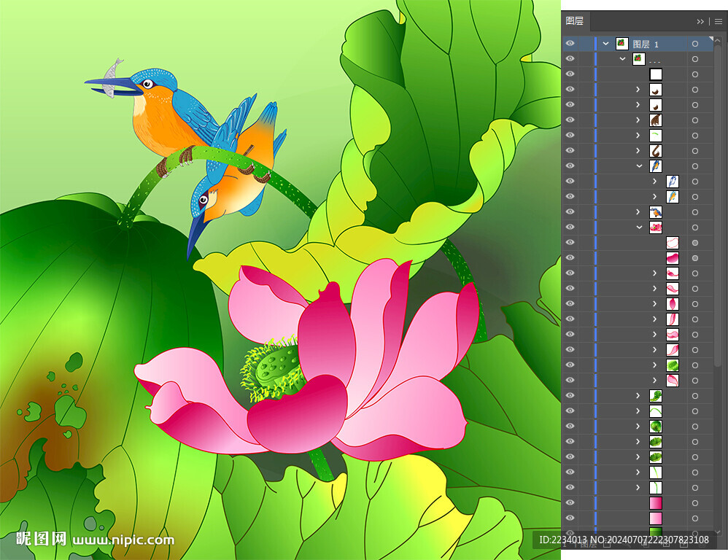The width and height of the screenshot is (728, 560).
Task: Collapse the panel with the double-arrow icon
Action: (700, 21)
